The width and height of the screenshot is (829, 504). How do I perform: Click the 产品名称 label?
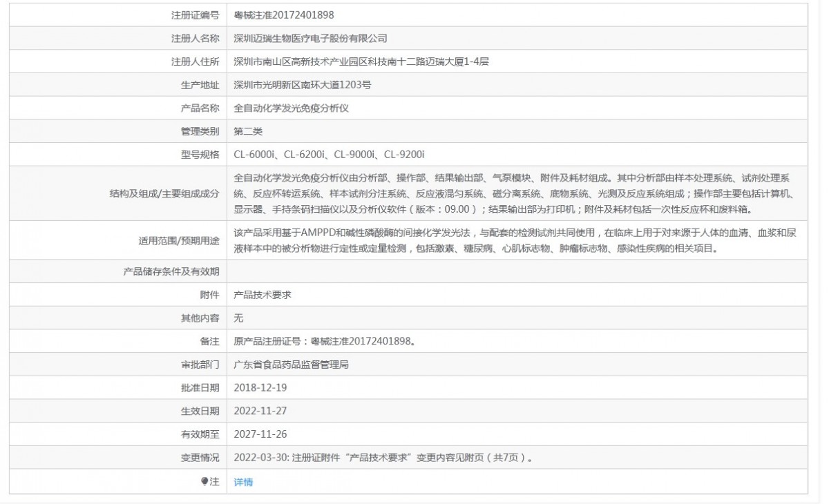pyautogui.click(x=200, y=108)
